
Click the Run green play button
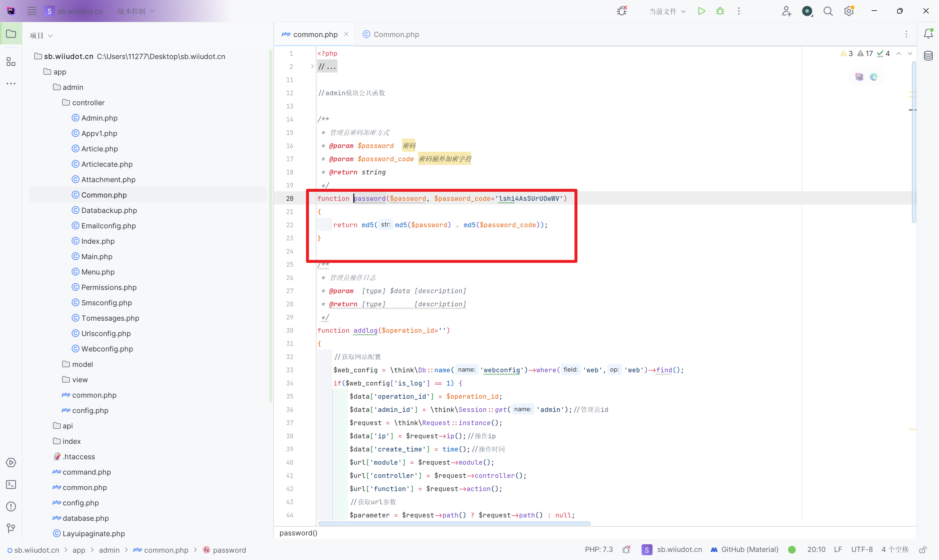point(701,11)
